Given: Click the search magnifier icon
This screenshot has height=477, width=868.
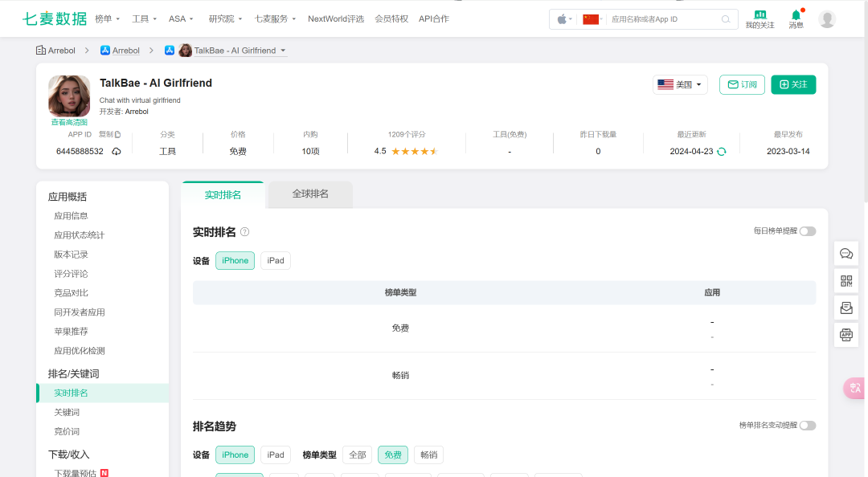Looking at the screenshot, I should coord(726,19).
